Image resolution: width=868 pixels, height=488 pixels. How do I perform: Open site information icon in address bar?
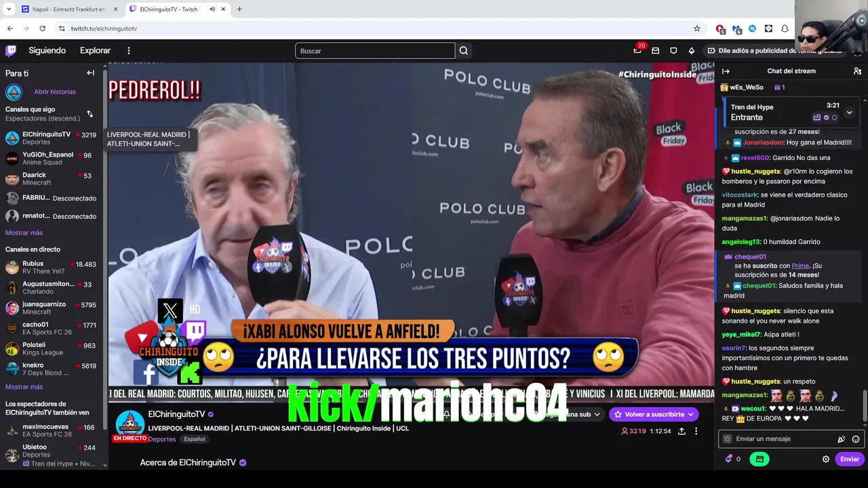61,28
